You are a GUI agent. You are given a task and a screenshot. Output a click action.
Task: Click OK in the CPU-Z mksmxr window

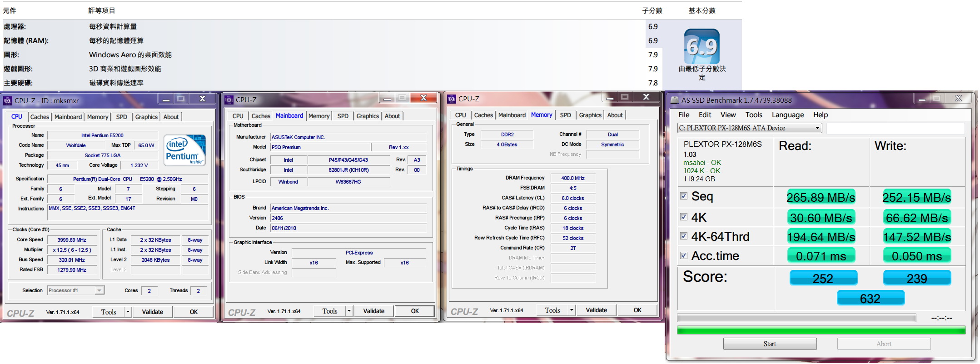[x=194, y=312]
